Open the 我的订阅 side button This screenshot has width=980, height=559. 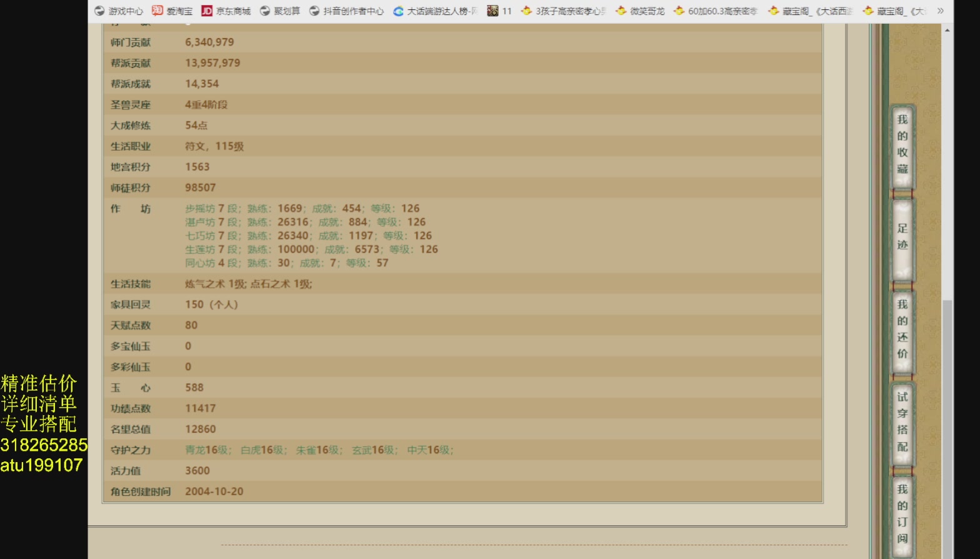pyautogui.click(x=902, y=514)
